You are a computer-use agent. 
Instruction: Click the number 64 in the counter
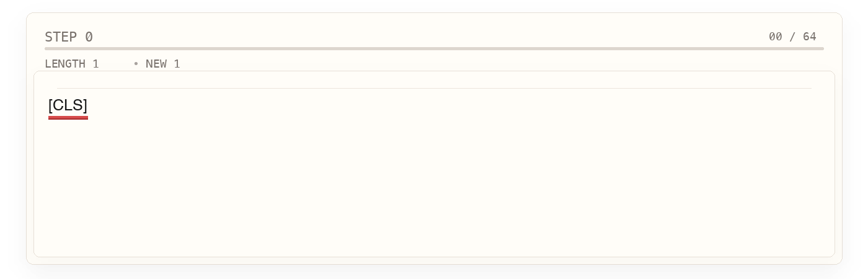coord(810,37)
